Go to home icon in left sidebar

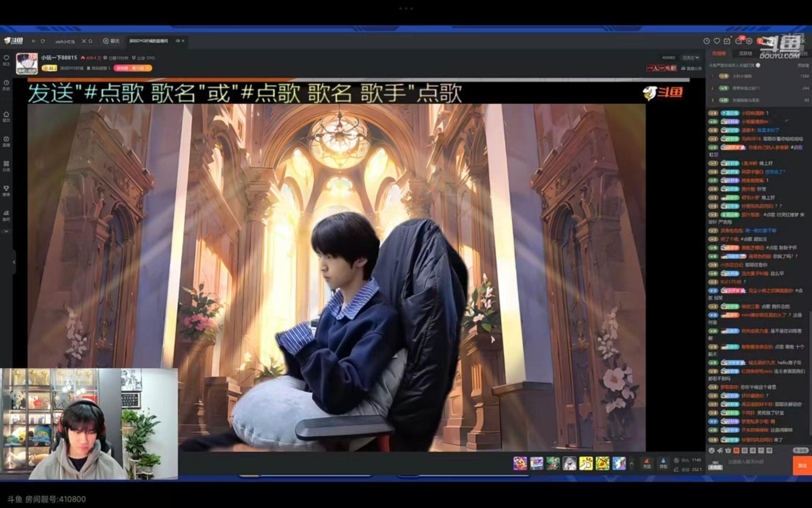point(6,117)
